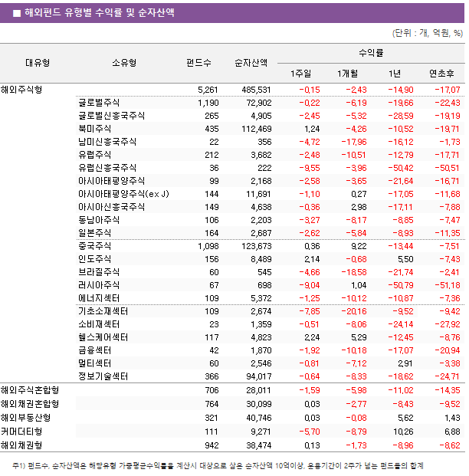Click the '1주일' column header
Viewport: 469px width, 476px height.
300,74
